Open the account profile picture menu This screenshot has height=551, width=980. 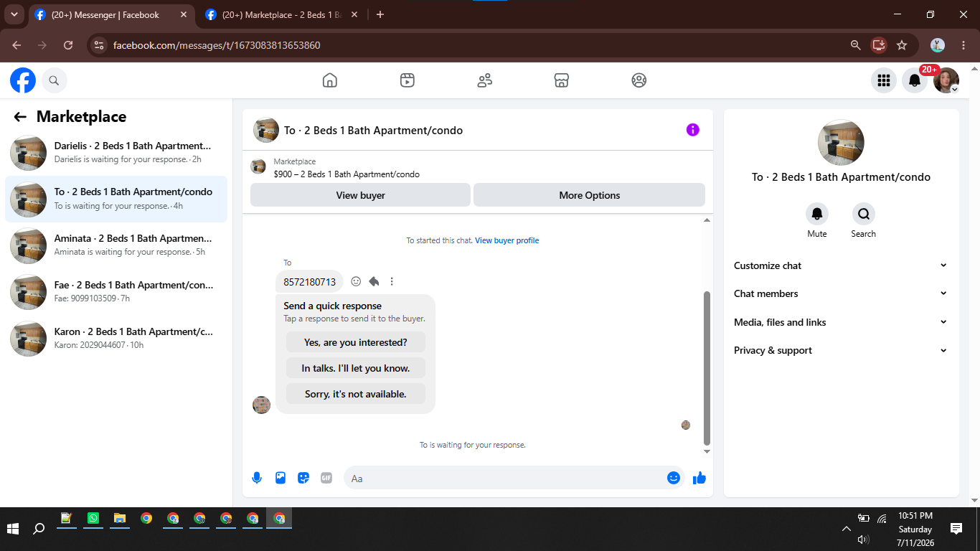click(946, 80)
